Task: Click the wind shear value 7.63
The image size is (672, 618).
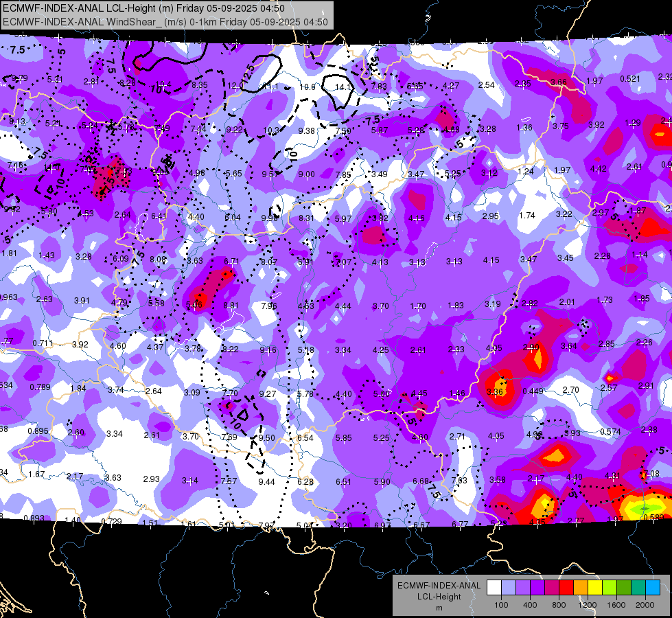Action: 459,481
